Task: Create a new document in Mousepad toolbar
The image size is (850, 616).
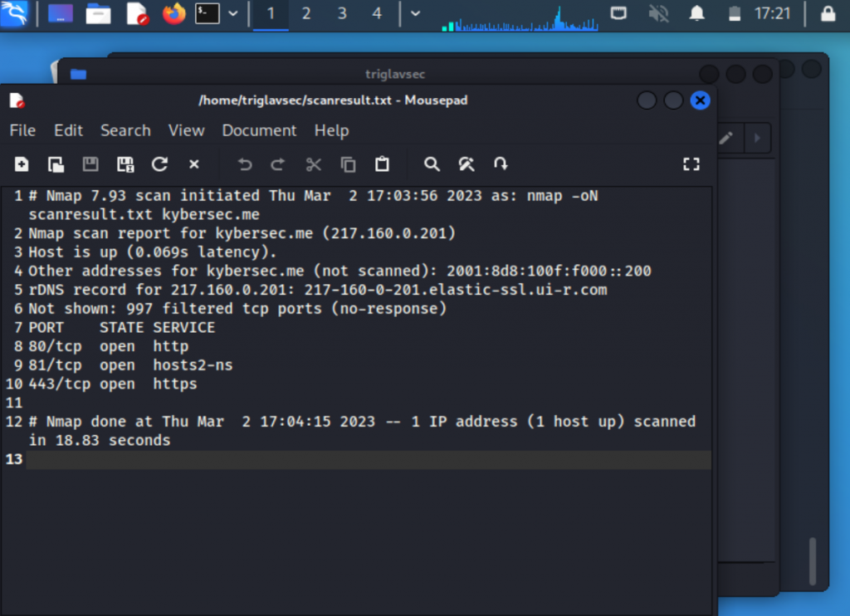Action: coord(22,164)
